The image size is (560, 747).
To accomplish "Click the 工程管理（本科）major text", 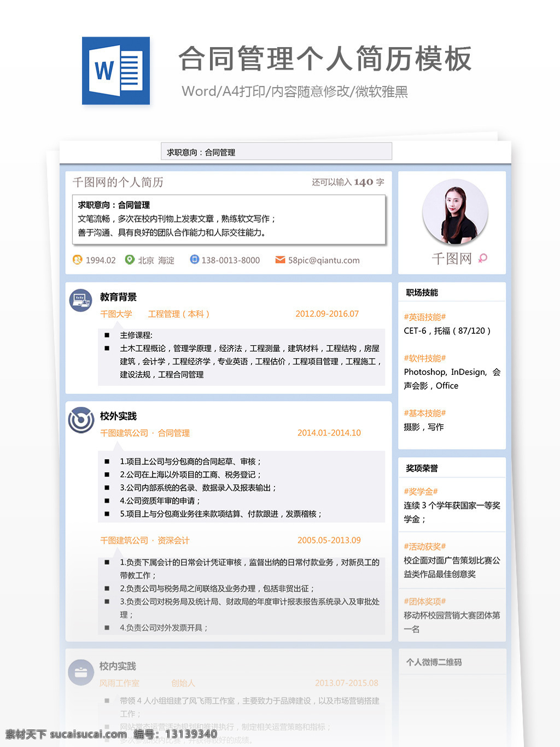I will point(179,314).
